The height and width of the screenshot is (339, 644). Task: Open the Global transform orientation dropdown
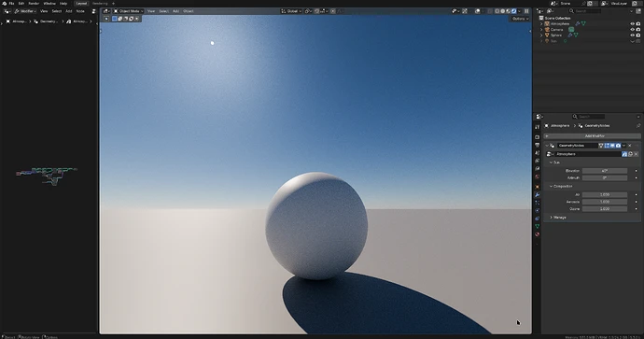coord(291,11)
